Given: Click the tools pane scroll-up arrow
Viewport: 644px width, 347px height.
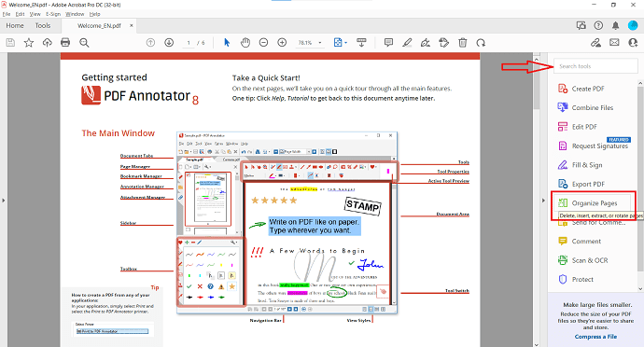Looking at the screenshot, I should tap(640, 83).
